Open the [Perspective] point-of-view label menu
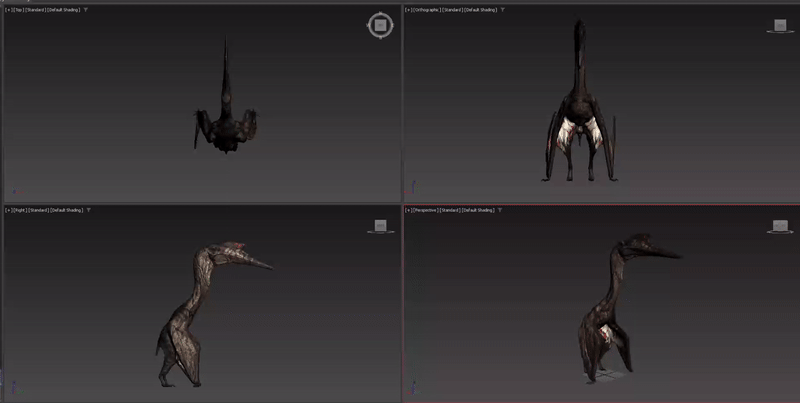 coord(425,210)
